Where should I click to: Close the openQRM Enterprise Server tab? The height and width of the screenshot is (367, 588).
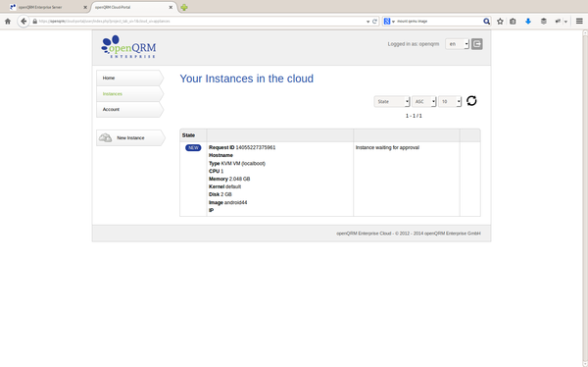point(85,7)
